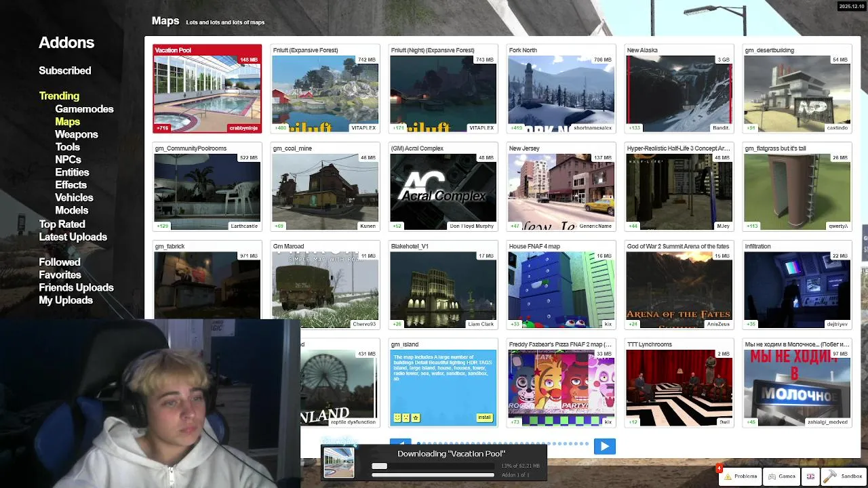Open the Friluft (Expansive Forest) day map
This screenshot has height=488, width=868.
click(325, 89)
